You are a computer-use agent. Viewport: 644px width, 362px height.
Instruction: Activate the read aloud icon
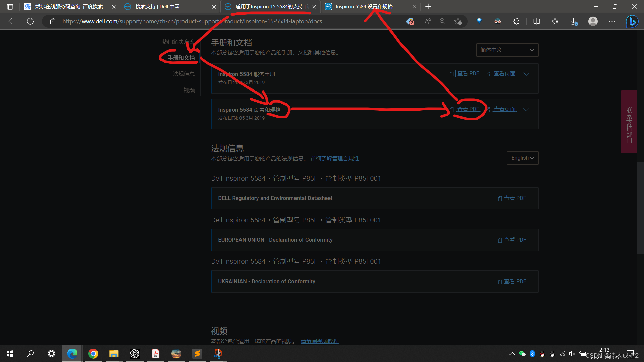[428, 21]
